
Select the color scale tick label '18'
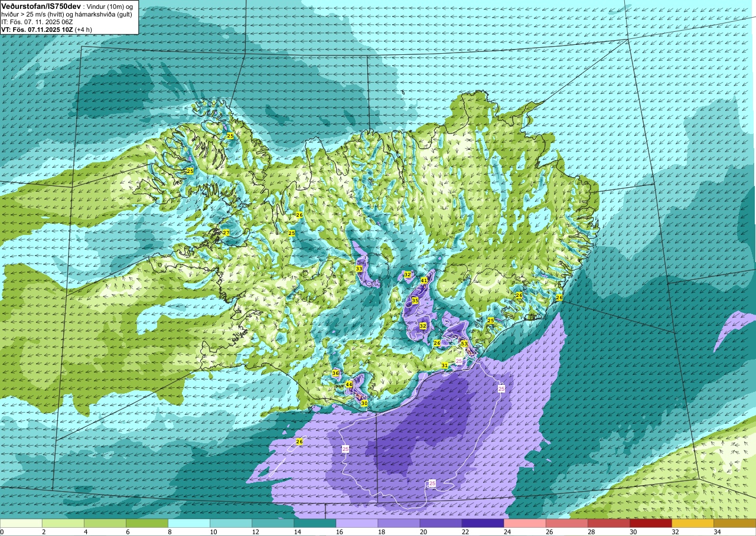[x=380, y=532]
